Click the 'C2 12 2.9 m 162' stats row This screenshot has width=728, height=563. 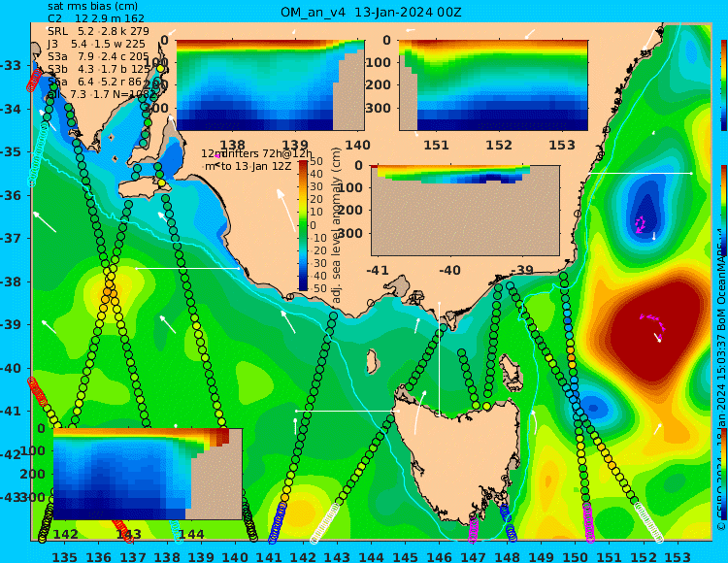(96, 18)
